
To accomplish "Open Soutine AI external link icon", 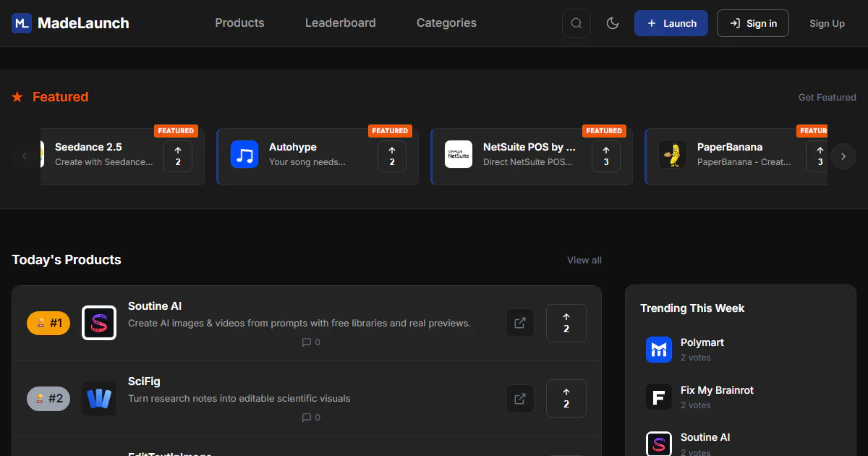I will coord(520,323).
